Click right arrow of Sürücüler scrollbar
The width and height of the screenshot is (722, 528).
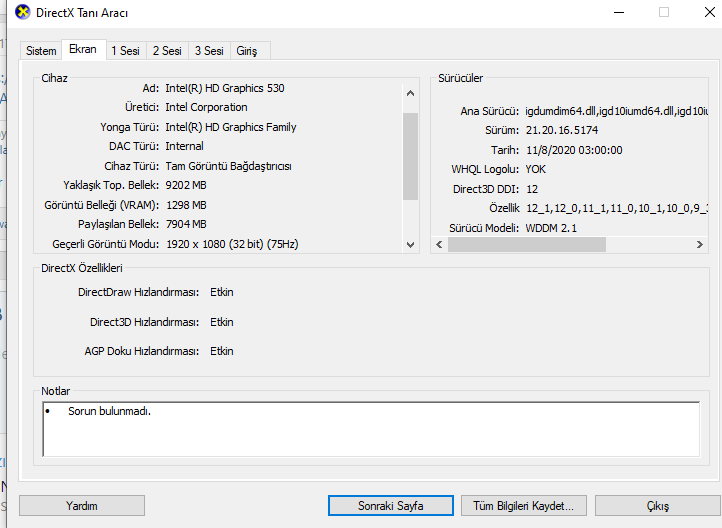699,244
